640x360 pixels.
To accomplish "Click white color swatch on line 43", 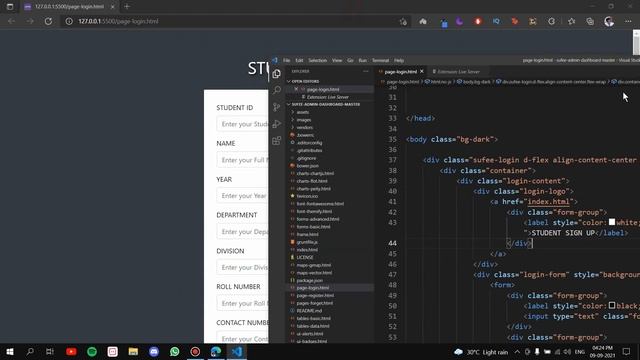I will click(x=612, y=222).
